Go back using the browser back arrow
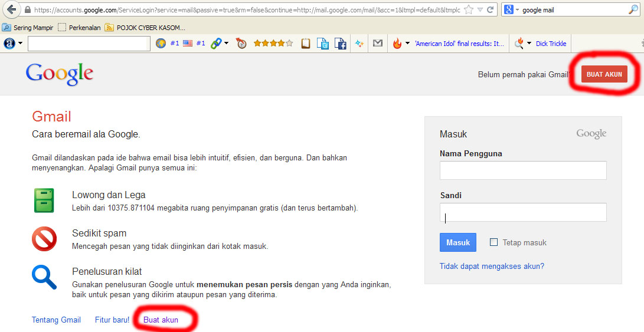 [11, 9]
